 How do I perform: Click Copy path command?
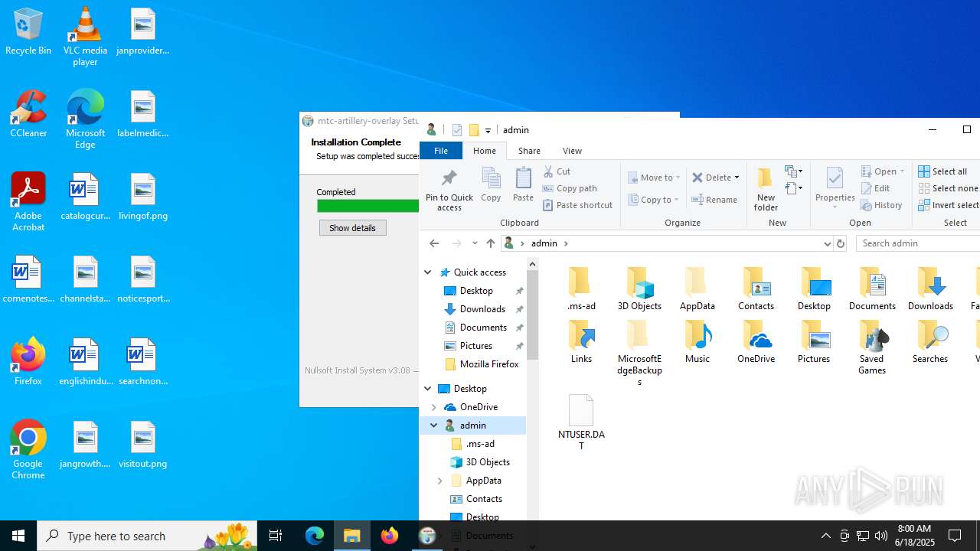[x=570, y=188]
